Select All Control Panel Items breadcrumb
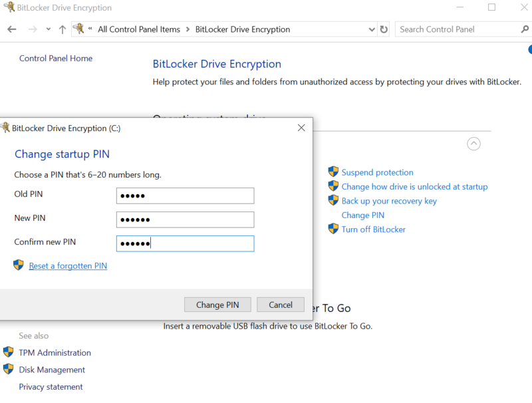 click(x=138, y=29)
